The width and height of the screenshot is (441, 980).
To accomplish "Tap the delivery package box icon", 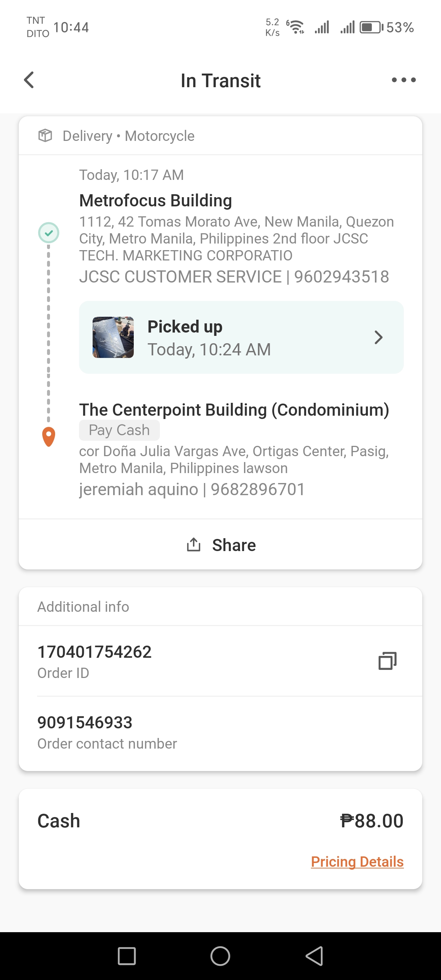I will pos(45,135).
